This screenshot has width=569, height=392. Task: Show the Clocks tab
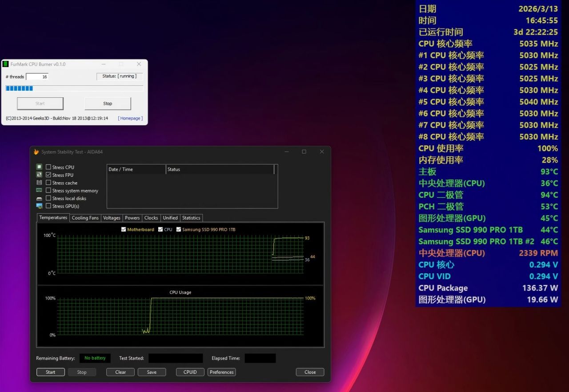tap(151, 218)
